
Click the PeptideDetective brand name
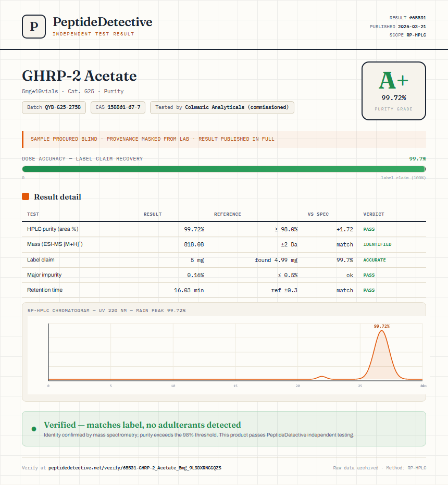103,22
